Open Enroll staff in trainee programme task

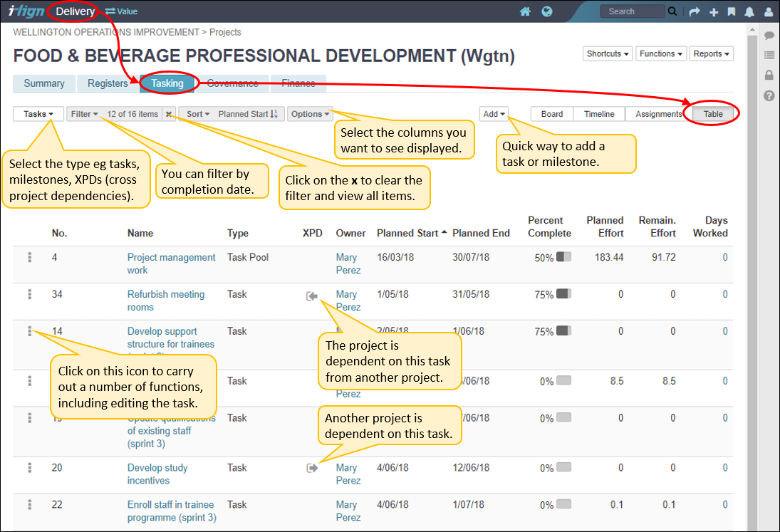(x=172, y=511)
